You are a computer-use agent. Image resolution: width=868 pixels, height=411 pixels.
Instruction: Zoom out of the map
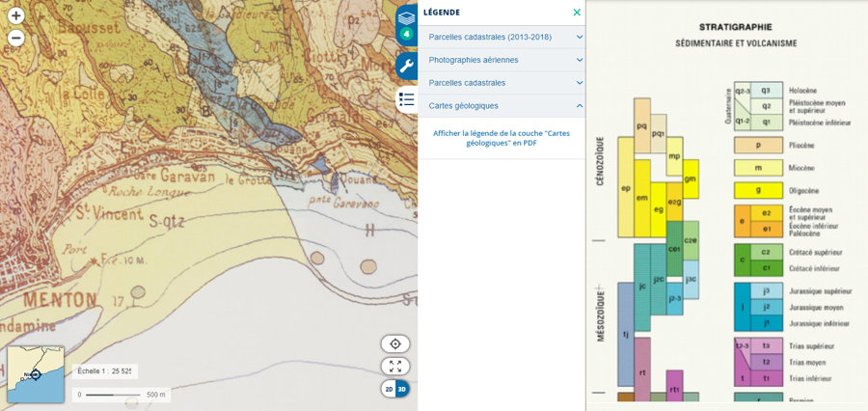[15, 39]
